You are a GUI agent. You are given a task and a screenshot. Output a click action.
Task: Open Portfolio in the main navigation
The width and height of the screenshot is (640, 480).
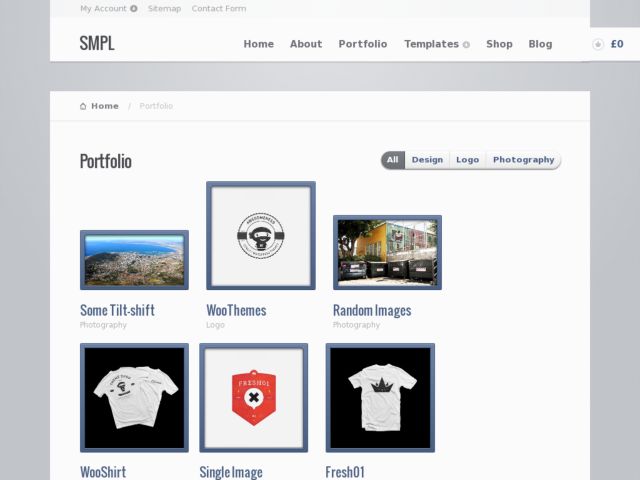coord(363,44)
